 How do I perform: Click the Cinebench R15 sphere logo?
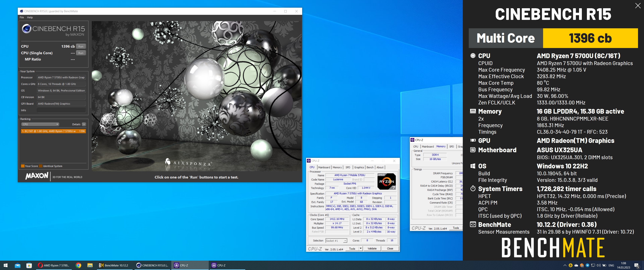(27, 29)
